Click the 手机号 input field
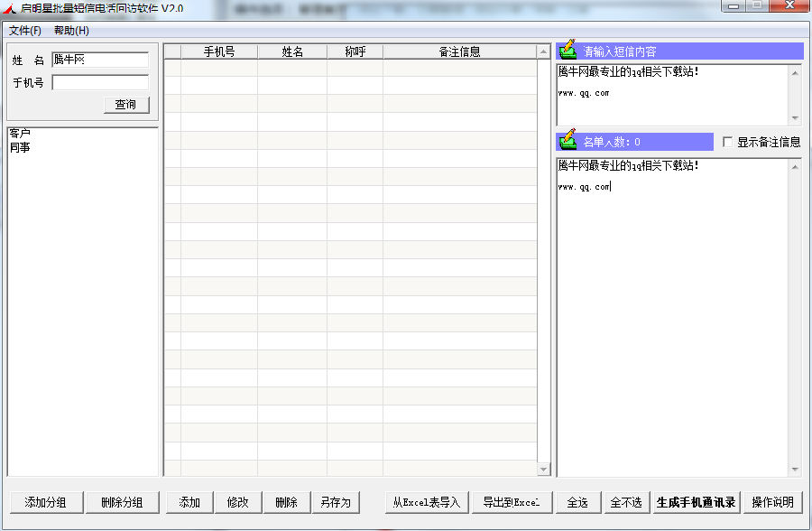Viewport: 812px width, 531px height. 100,82
